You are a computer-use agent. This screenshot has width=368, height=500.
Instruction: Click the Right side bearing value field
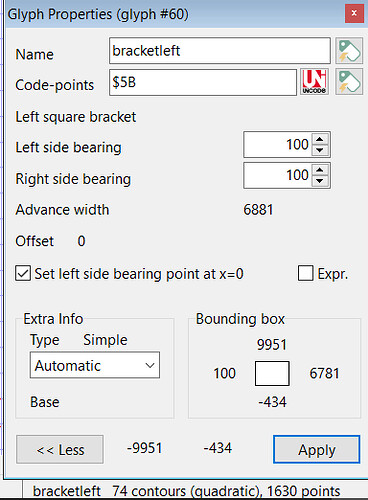(278, 176)
